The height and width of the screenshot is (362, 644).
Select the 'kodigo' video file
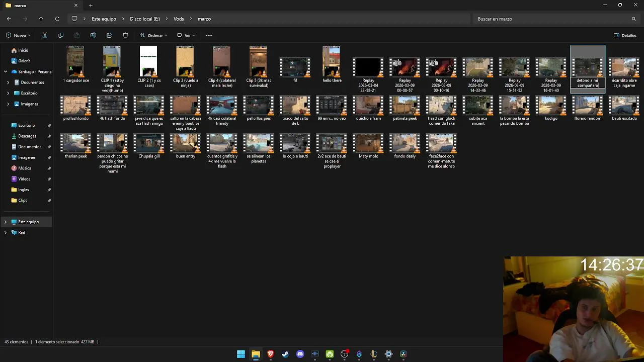pos(551,108)
